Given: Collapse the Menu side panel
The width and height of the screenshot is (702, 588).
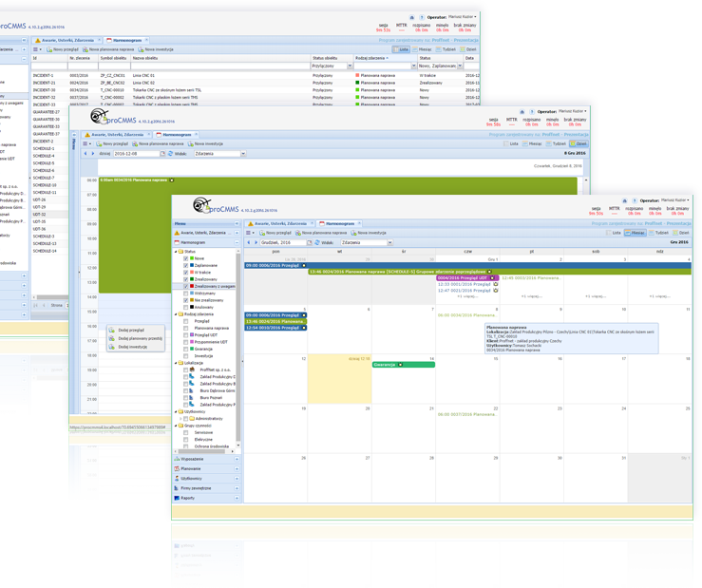Looking at the screenshot, I should pos(237,221).
